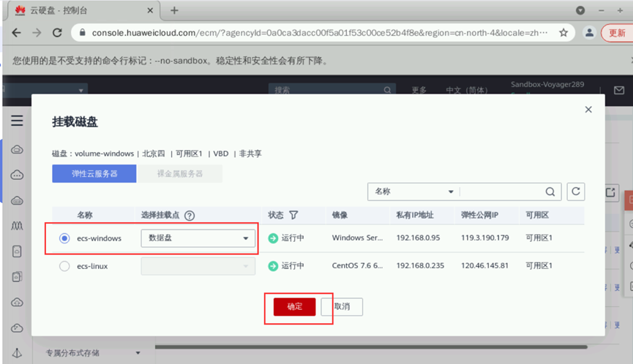Click the browser forward arrow
Image resolution: width=633 pixels, height=364 pixels.
37,33
